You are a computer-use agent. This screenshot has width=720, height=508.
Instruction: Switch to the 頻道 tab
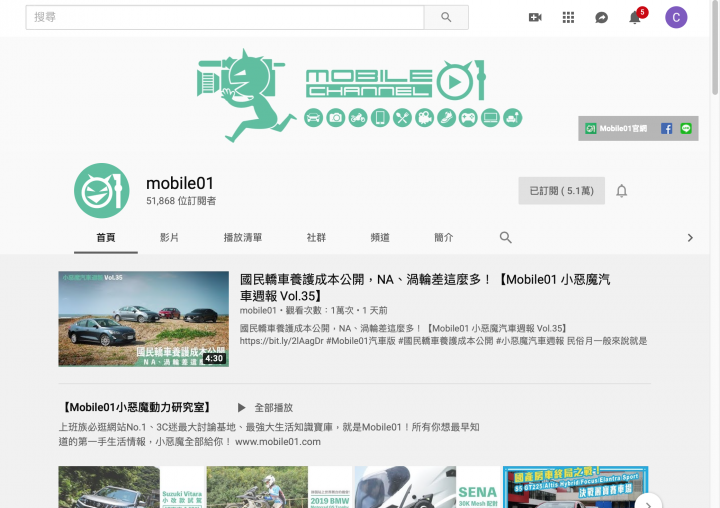click(x=380, y=237)
